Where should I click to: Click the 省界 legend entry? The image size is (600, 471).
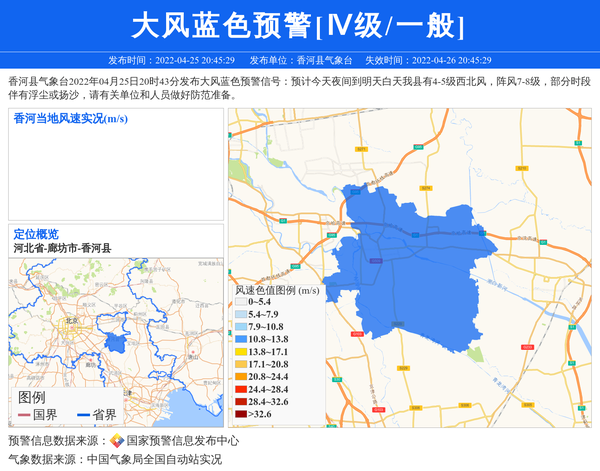point(97,415)
